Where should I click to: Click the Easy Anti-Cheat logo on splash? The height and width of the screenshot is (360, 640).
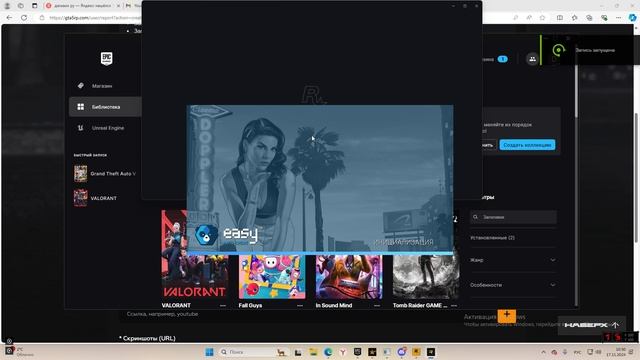pos(207,235)
